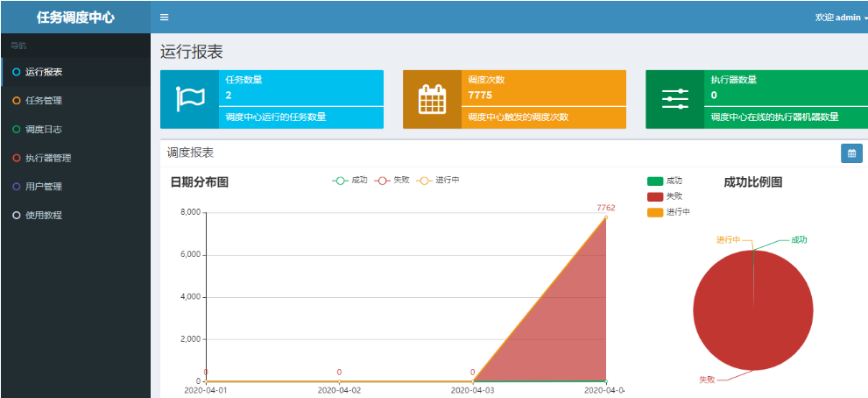Screen dimensions: 868x398
Task: Click the hamburger menu toggle icon
Action: (x=165, y=18)
